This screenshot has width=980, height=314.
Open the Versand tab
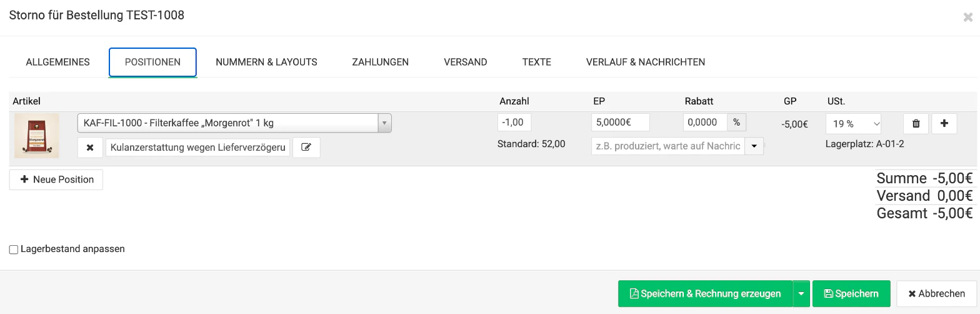pyautogui.click(x=465, y=62)
